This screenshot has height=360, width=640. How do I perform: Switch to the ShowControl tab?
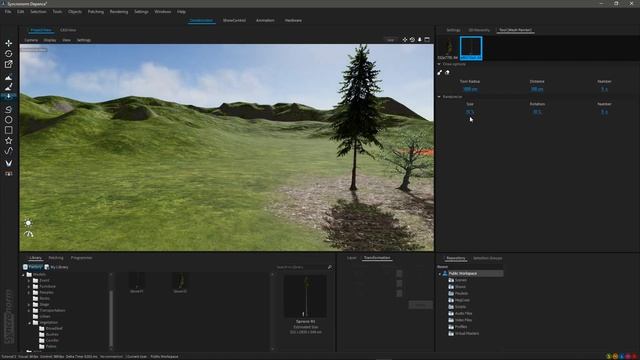pyautogui.click(x=234, y=20)
